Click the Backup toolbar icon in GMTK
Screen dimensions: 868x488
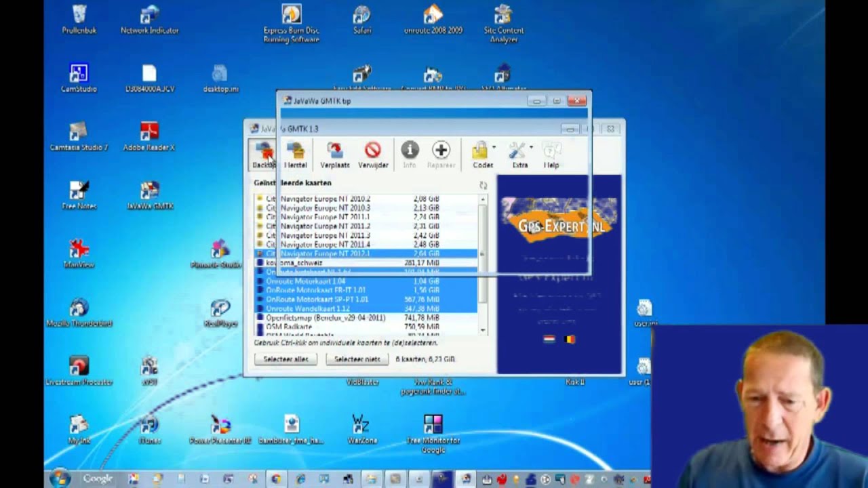(x=264, y=155)
